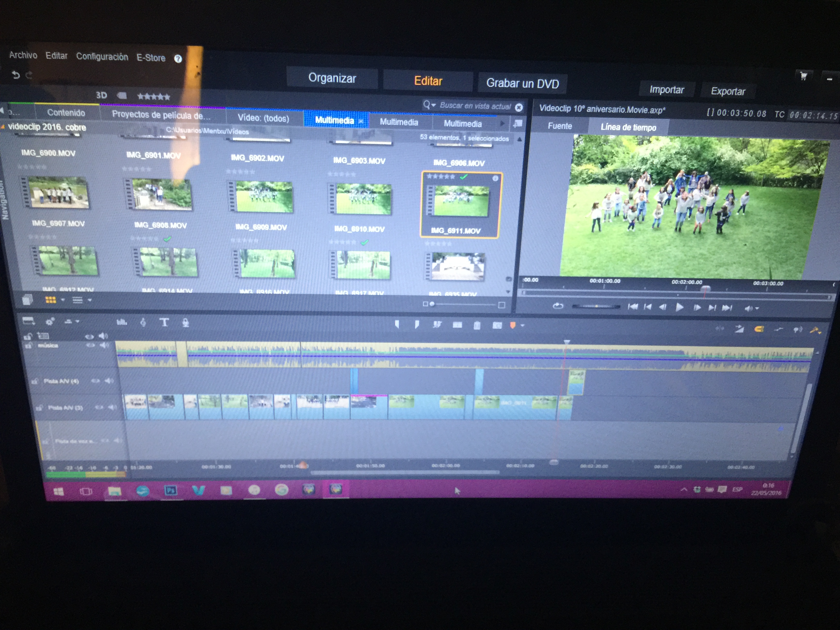Open the editing mode icon at the toolbar end
Screen dimensions: 840x630
coord(815,331)
